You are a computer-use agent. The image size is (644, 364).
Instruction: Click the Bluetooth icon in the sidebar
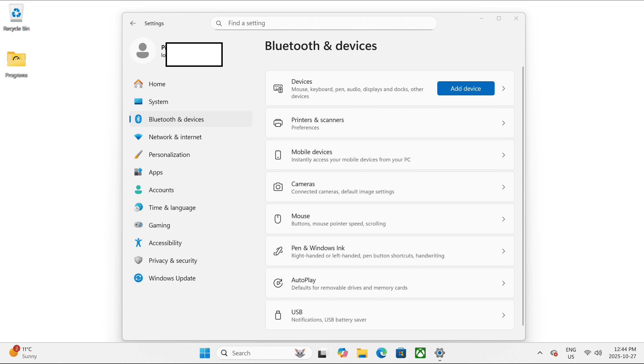pos(138,119)
